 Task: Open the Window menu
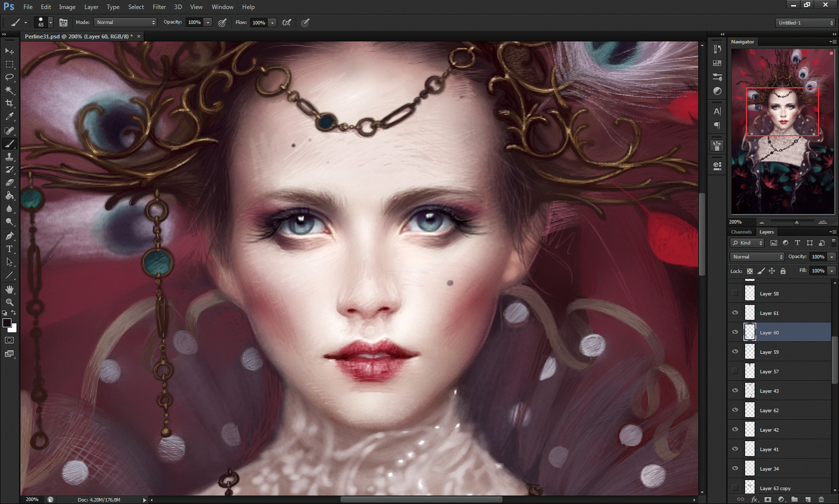[222, 7]
